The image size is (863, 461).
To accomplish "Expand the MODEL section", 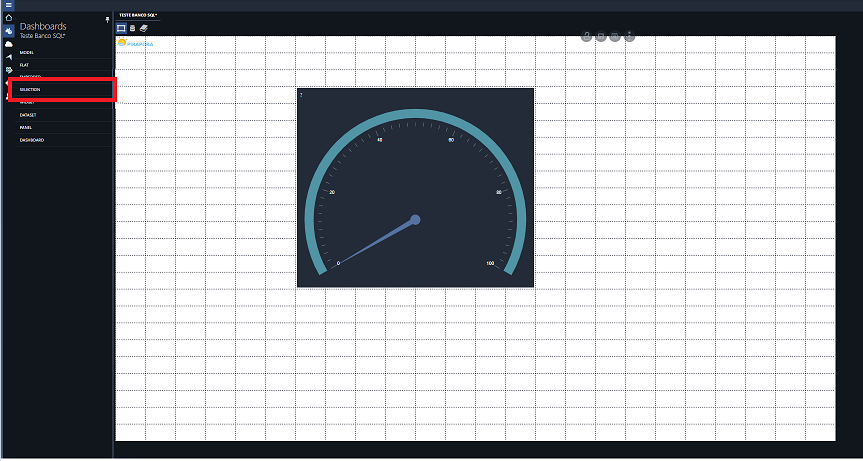I will [28, 51].
